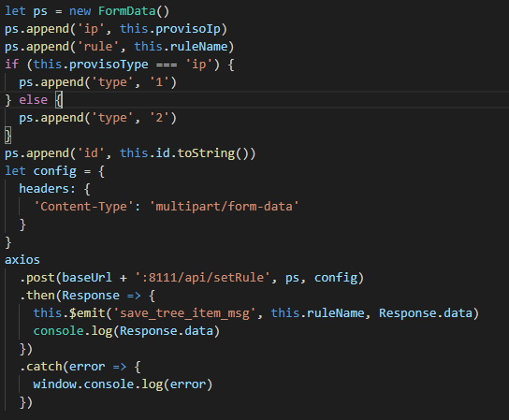Click the .catch error handler keyword
Screen dimensions: 509x420
(x=40, y=367)
